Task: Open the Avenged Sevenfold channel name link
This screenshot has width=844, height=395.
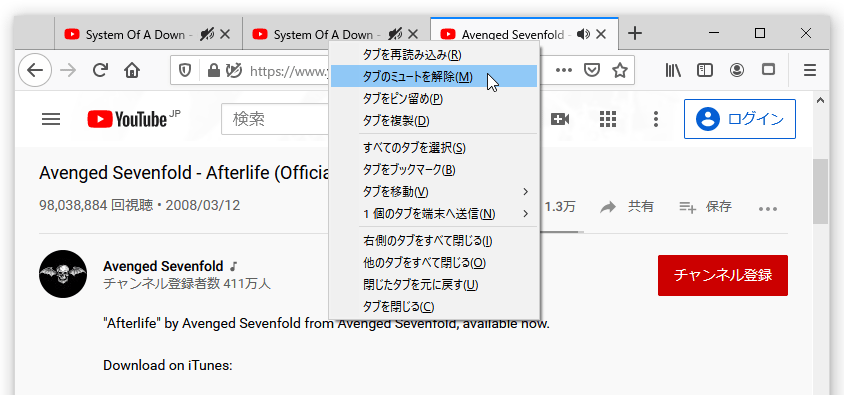Action: pos(163,266)
